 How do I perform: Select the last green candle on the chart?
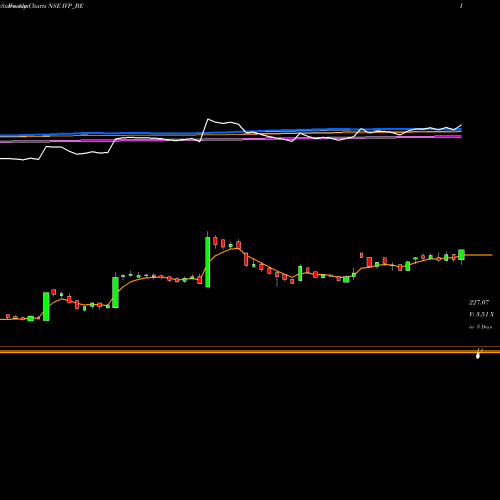pyautogui.click(x=461, y=255)
